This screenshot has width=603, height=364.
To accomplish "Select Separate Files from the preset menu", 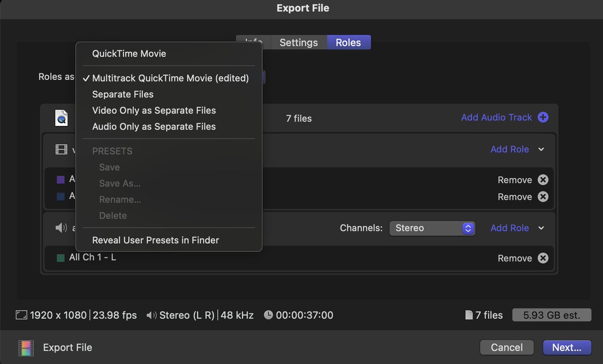I will [123, 94].
